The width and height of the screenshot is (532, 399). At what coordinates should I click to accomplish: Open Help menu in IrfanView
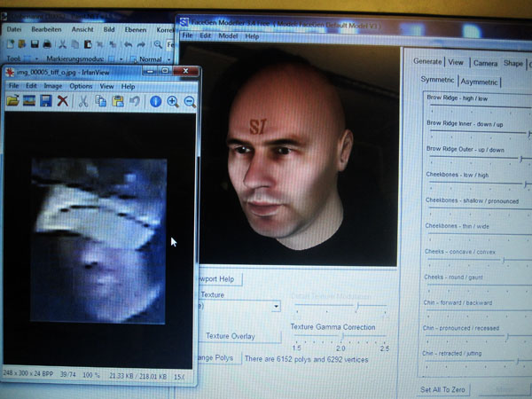pyautogui.click(x=128, y=87)
